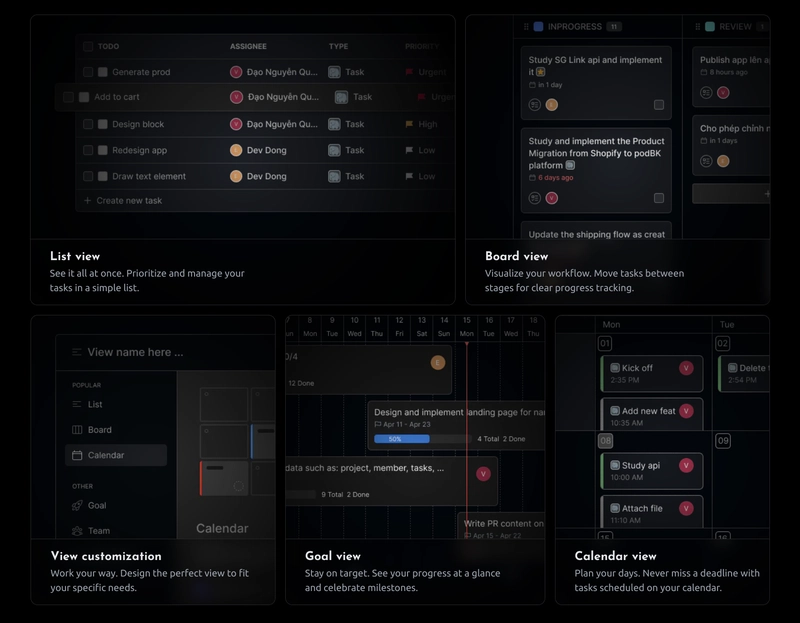Click the Low priority flag in Draw text element row
Viewport: 800px width, 623px height.
pos(409,176)
